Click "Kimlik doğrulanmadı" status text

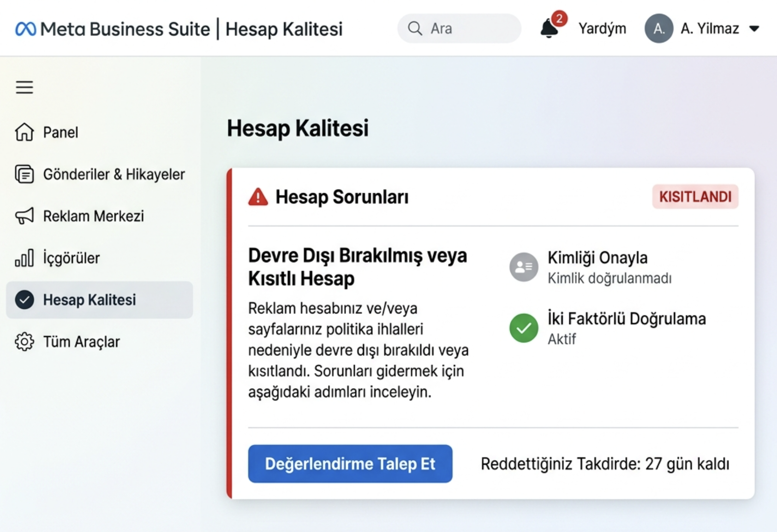click(x=610, y=278)
